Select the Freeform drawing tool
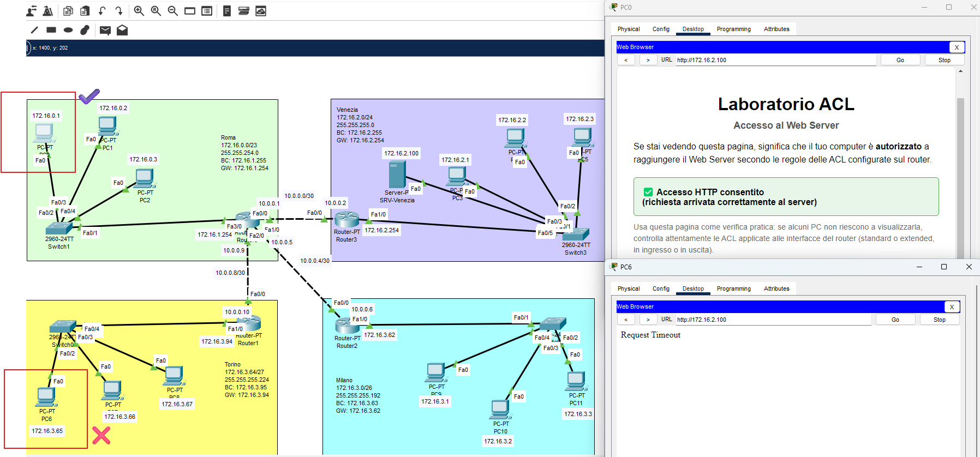The width and height of the screenshot is (980, 457). (85, 31)
